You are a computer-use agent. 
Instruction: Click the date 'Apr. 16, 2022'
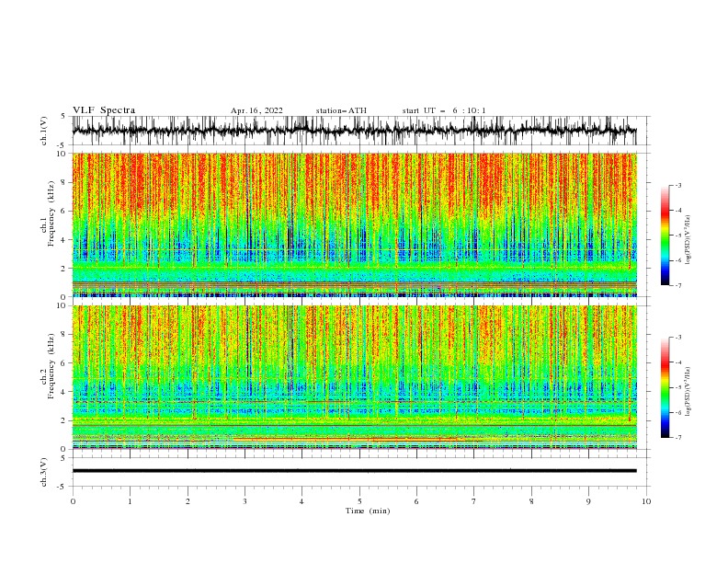(x=256, y=110)
